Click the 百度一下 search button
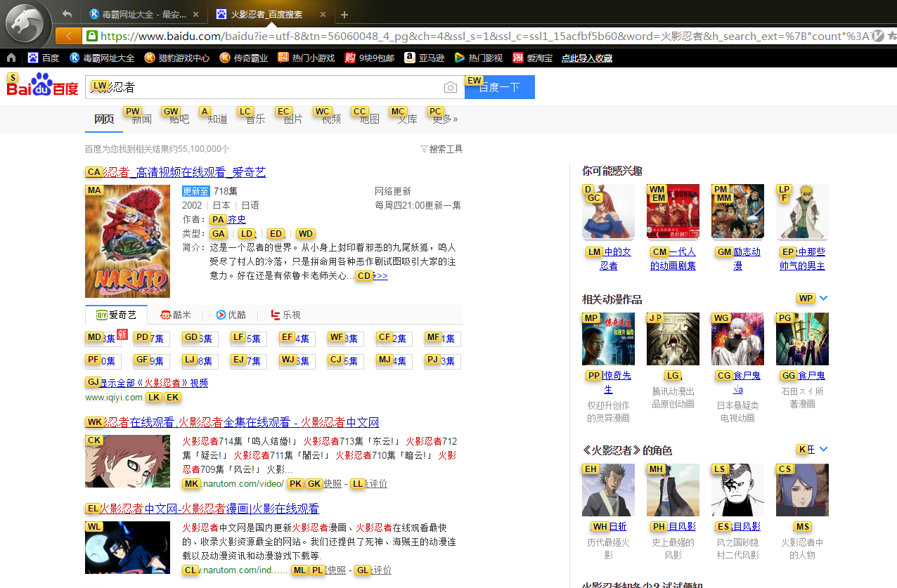This screenshot has width=897, height=588. pos(500,87)
